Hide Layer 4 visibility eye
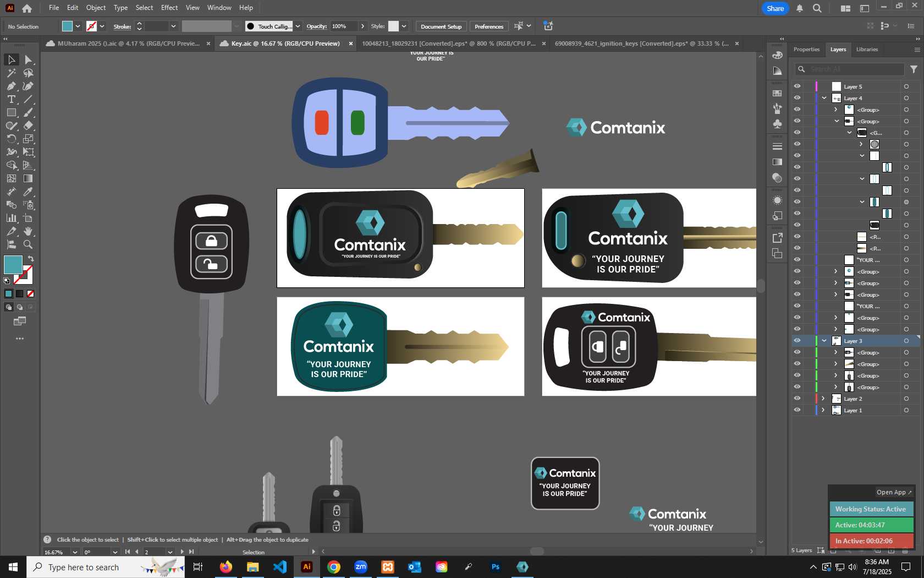 tap(797, 98)
